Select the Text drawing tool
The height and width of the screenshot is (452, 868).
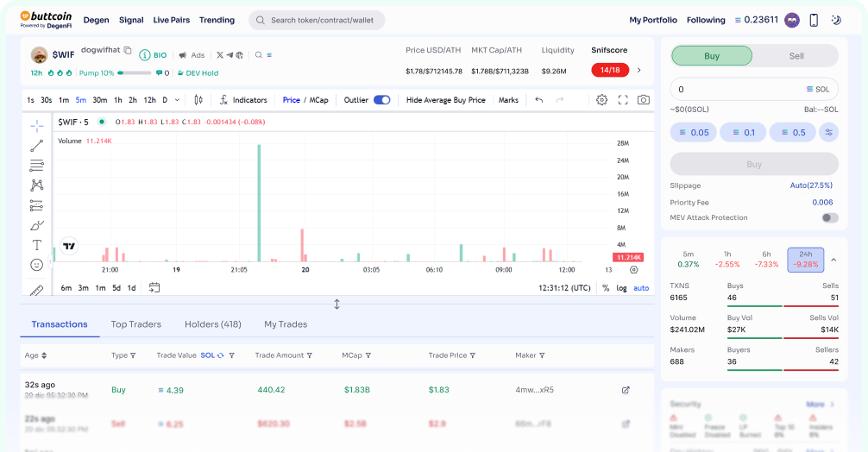36,245
